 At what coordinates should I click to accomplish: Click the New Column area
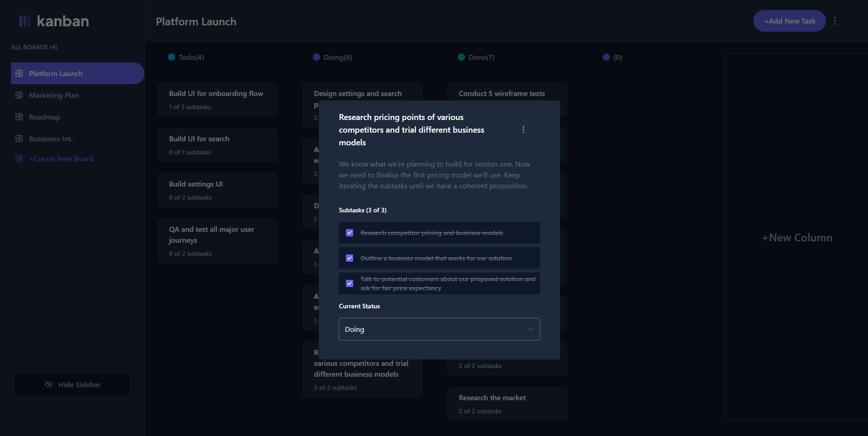click(x=797, y=237)
